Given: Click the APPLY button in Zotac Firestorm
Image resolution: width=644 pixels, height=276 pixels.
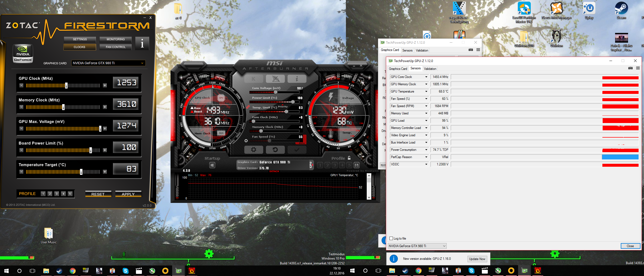Looking at the screenshot, I should click(128, 194).
